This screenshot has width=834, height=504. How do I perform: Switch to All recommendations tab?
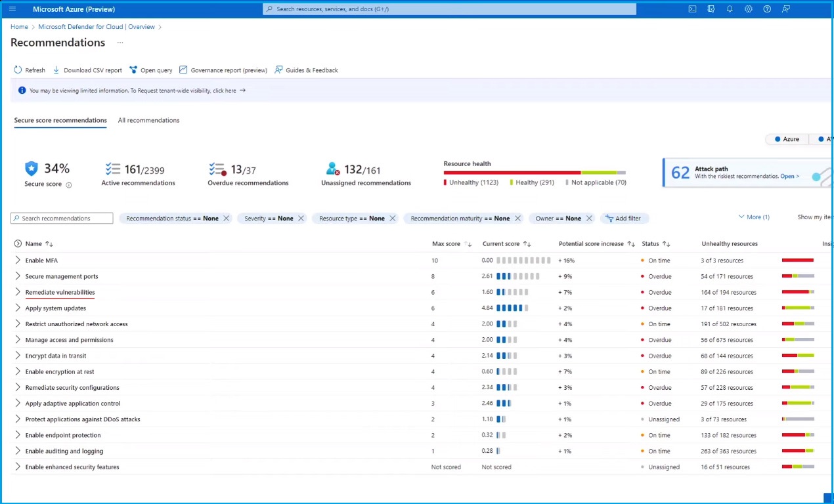click(148, 120)
